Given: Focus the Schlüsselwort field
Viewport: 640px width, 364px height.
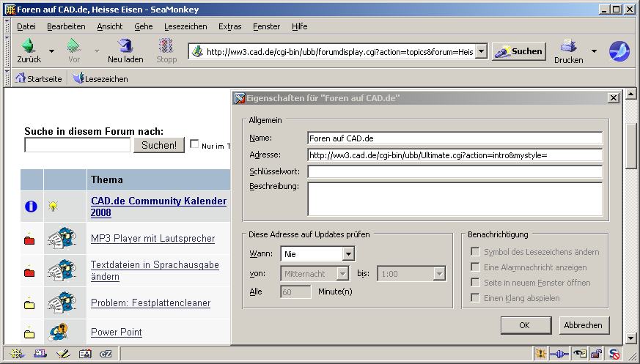Looking at the screenshot, I should click(455, 171).
